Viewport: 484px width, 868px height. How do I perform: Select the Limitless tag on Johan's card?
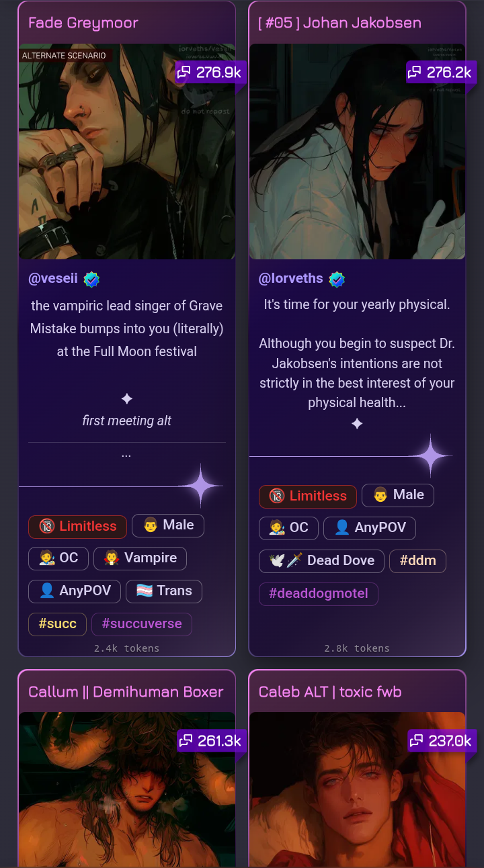(x=308, y=496)
